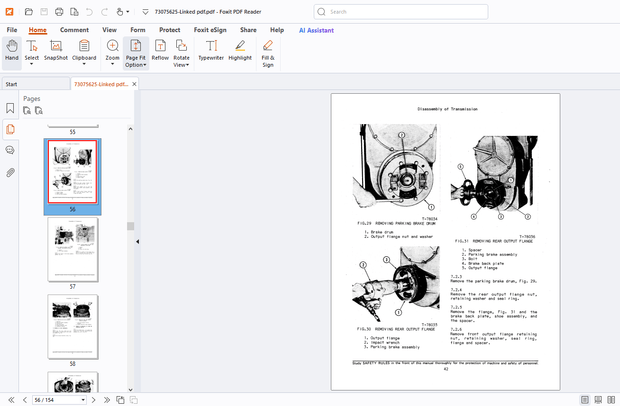
Task: Click the Page Fit Option tool
Action: (x=136, y=53)
